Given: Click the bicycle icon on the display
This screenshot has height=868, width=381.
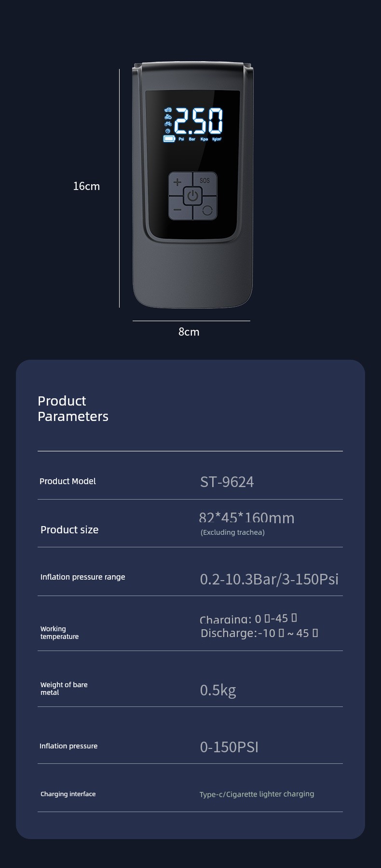Looking at the screenshot, I should 168,124.
